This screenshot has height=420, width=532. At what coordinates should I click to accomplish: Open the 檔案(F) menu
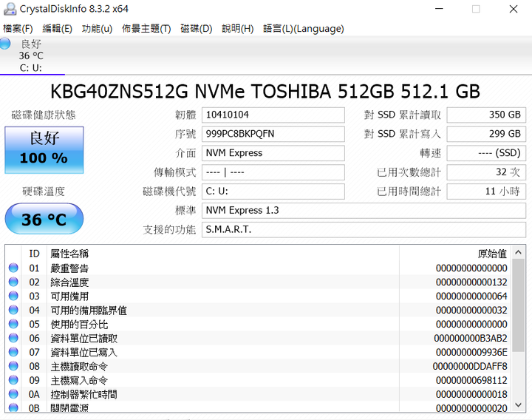[18, 29]
